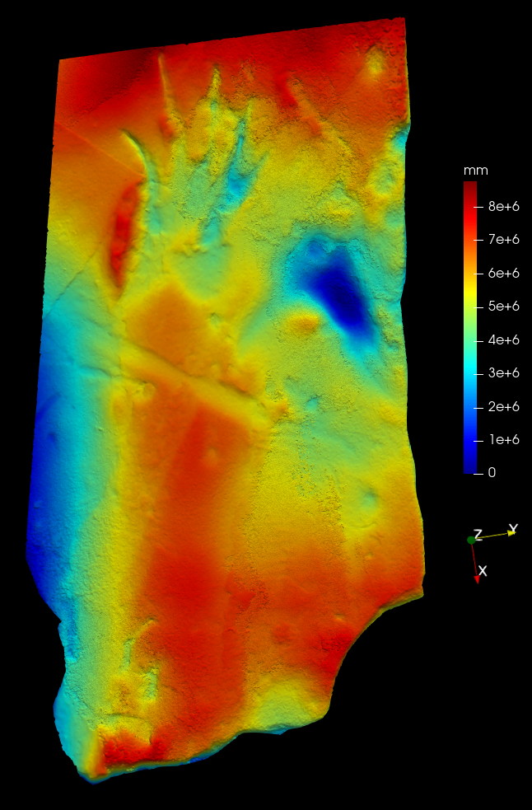532x810 pixels.
Task: Click the 5e+6 tick label
Action: [x=503, y=307]
